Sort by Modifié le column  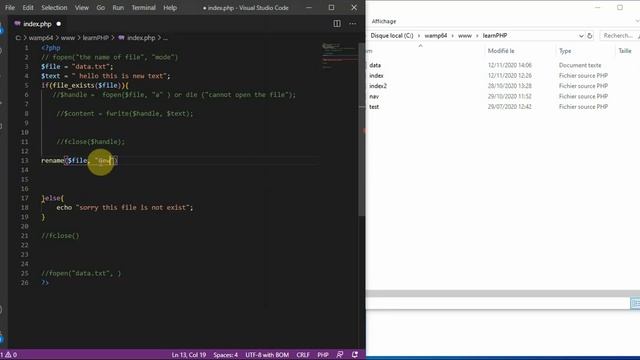pyautogui.click(x=501, y=51)
